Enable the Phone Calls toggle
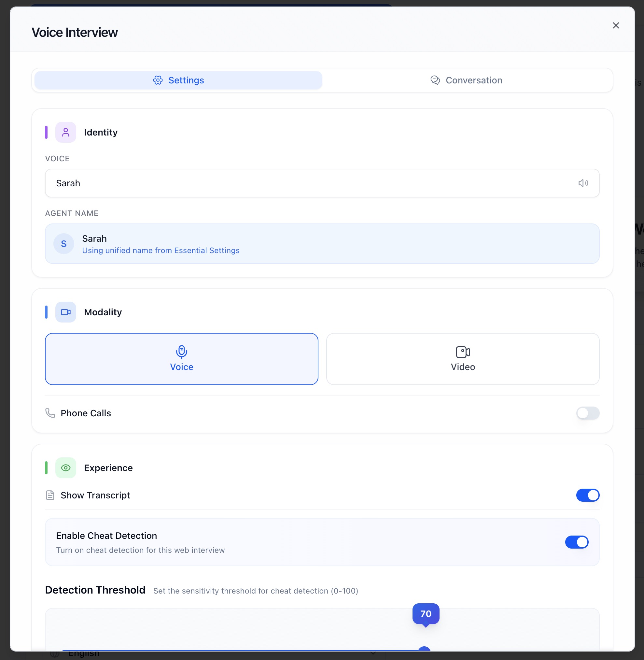Viewport: 644px width, 660px height. [x=588, y=413]
